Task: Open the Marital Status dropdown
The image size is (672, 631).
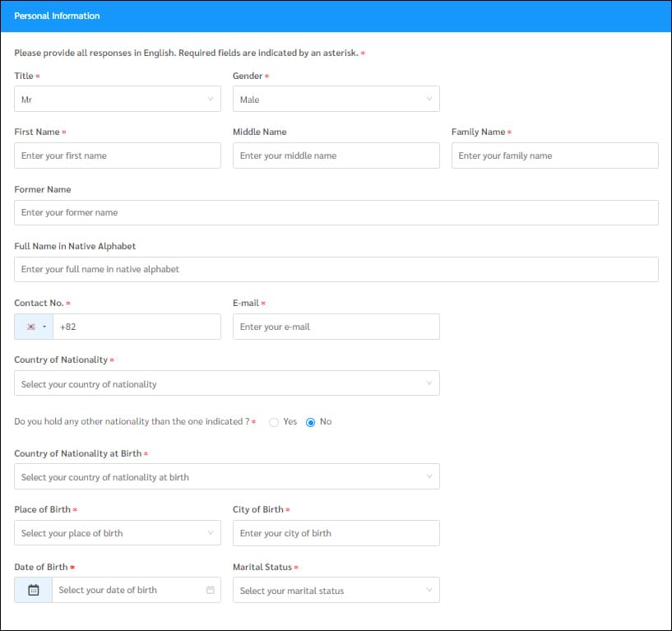Action: [x=336, y=590]
